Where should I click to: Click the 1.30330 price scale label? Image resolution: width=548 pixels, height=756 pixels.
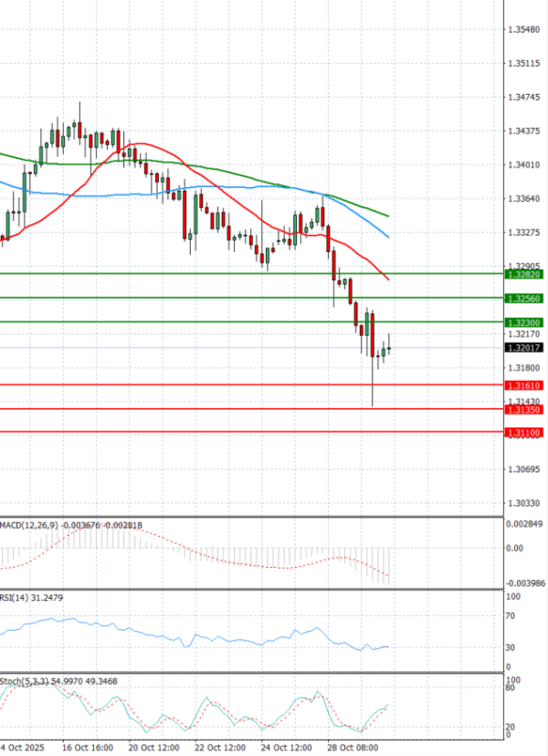click(x=522, y=503)
